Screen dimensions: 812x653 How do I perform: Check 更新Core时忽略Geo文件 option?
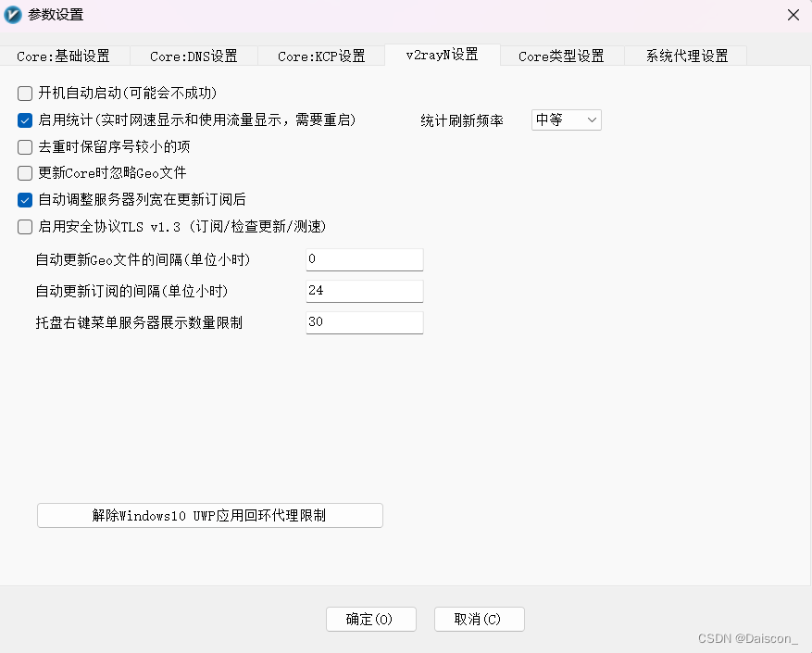coord(25,173)
